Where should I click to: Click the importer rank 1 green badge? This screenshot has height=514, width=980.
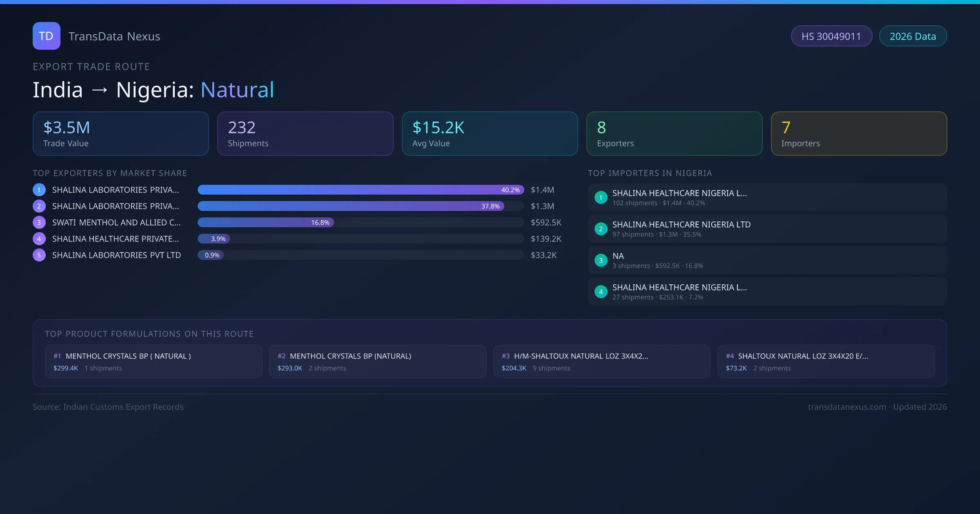[601, 197]
